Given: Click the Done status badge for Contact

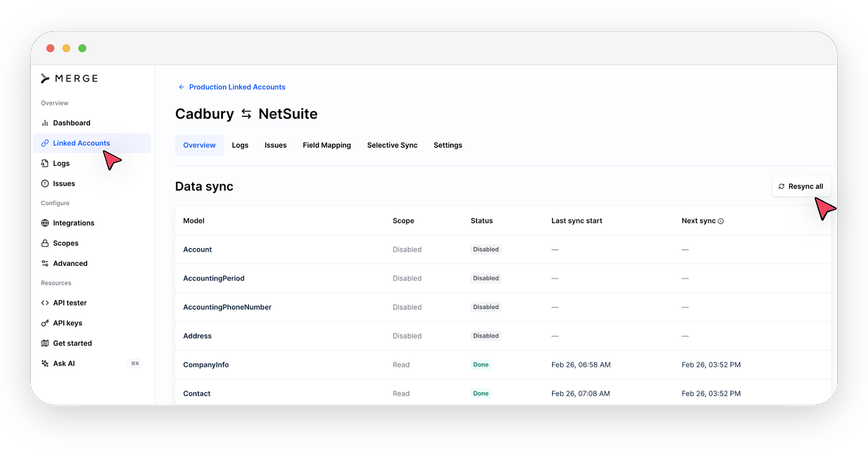Looking at the screenshot, I should click(x=480, y=393).
